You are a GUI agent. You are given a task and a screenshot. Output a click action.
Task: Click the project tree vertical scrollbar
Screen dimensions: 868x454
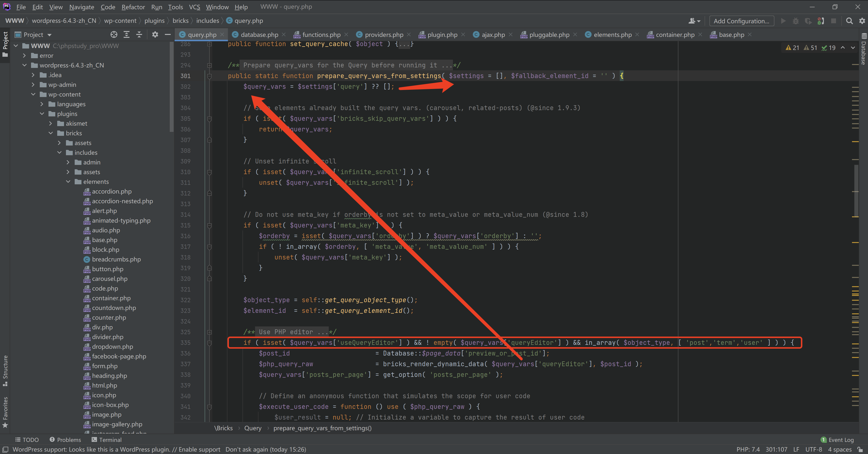[171, 88]
